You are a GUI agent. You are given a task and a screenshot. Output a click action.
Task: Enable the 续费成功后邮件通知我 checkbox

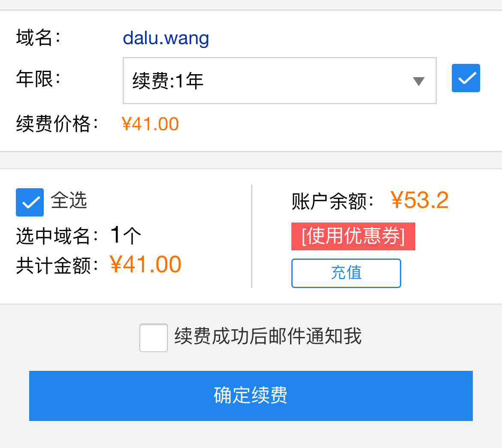pyautogui.click(x=153, y=338)
